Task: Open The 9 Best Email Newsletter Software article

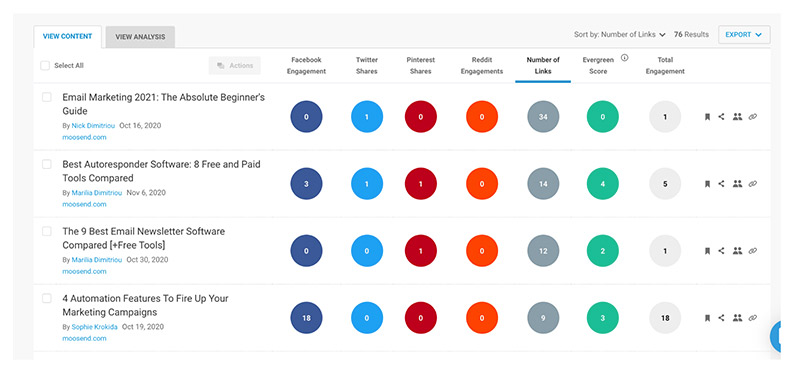Action: [144, 238]
